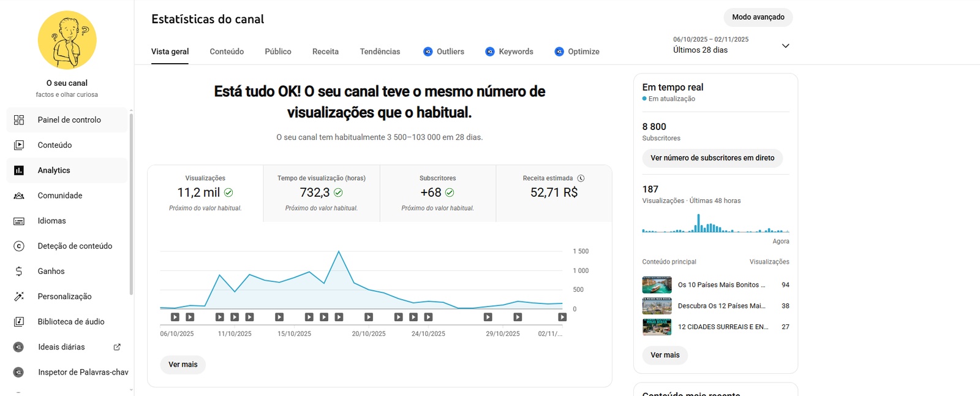Screen dimensions: 980x396
Task: Click the Ideais diárias vidIQ icon
Action: [19, 347]
